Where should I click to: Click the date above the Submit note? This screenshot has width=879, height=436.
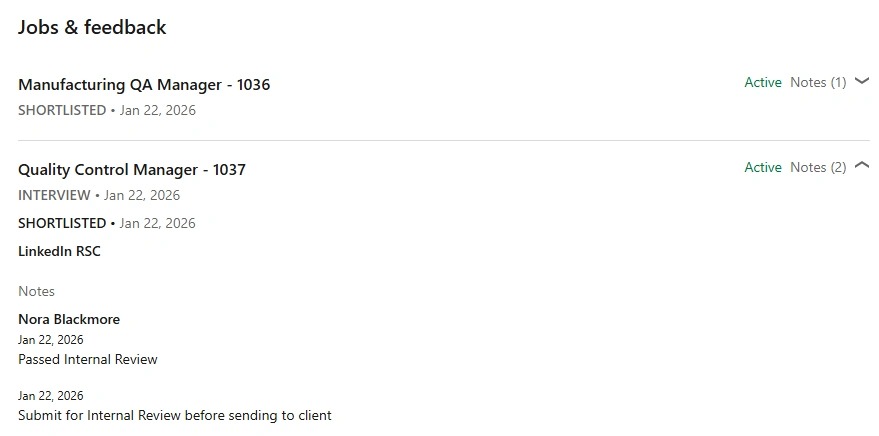(51, 396)
